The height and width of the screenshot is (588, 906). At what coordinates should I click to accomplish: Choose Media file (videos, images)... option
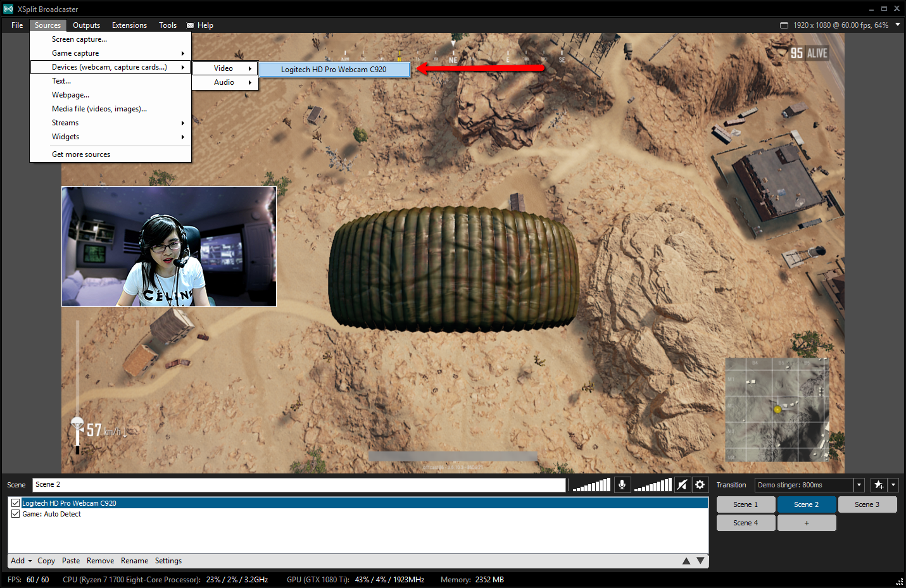tap(111, 109)
